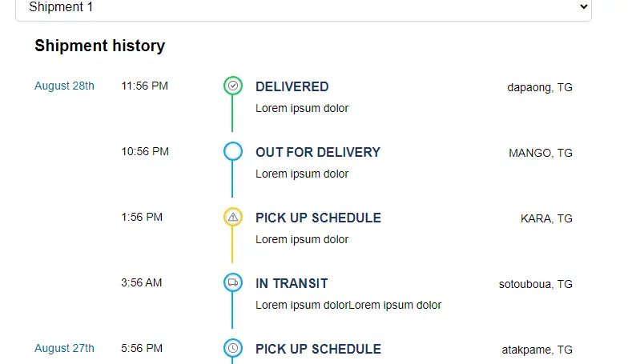
Task: Click the In Transit truck icon
Action: point(233,282)
